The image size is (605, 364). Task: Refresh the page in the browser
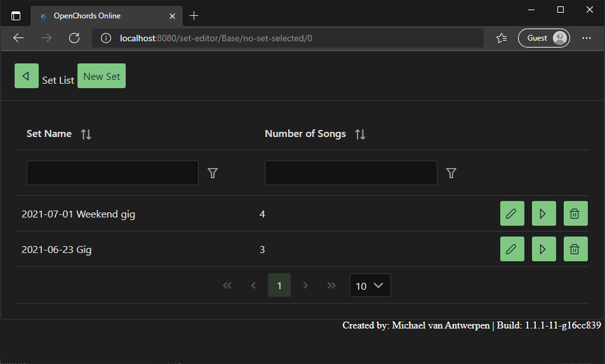(x=74, y=38)
